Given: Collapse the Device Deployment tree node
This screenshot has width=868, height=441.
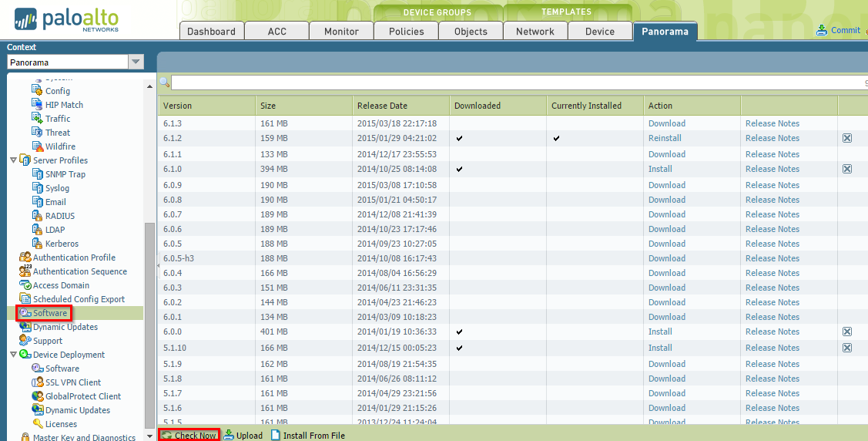Looking at the screenshot, I should point(13,355).
